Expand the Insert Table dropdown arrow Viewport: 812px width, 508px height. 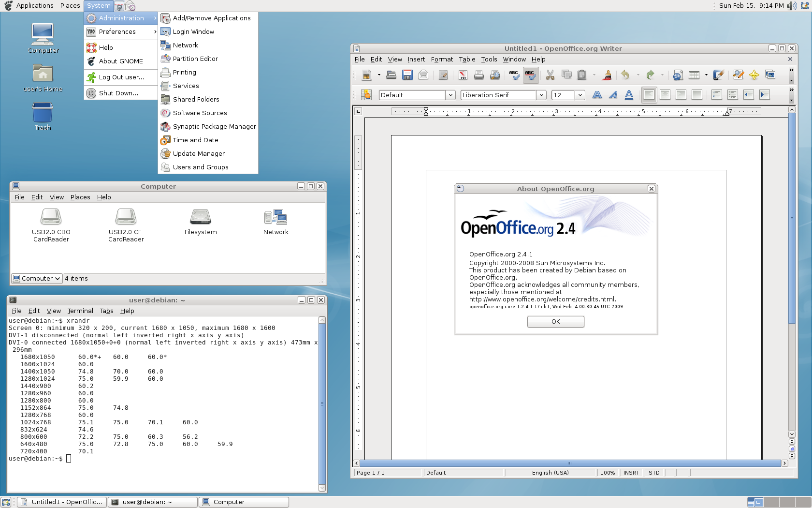(706, 75)
